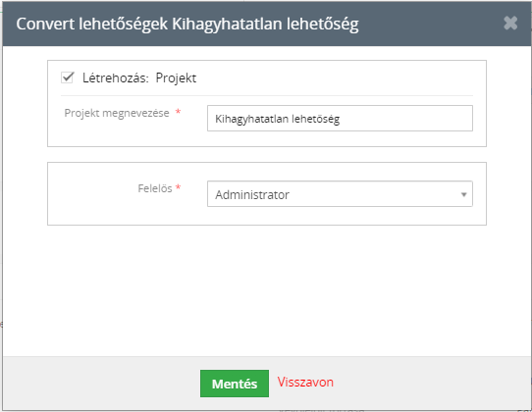Click the Létrehozás: Projekt label text
The height and width of the screenshot is (412, 532).
coord(139,78)
